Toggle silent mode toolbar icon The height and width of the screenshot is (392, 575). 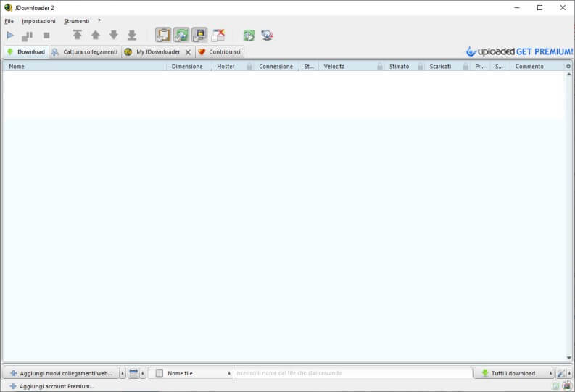[x=199, y=35]
